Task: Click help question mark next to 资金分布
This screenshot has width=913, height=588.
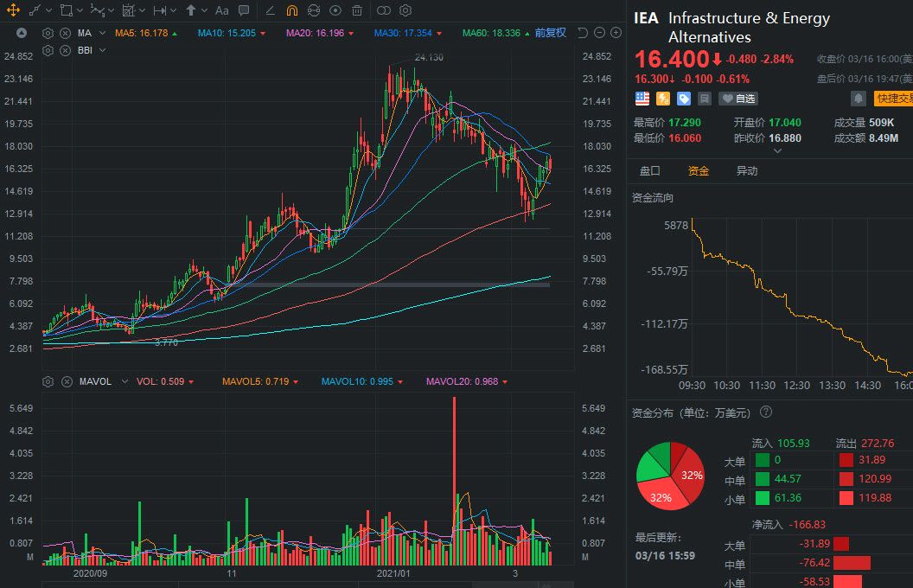Action: (766, 412)
